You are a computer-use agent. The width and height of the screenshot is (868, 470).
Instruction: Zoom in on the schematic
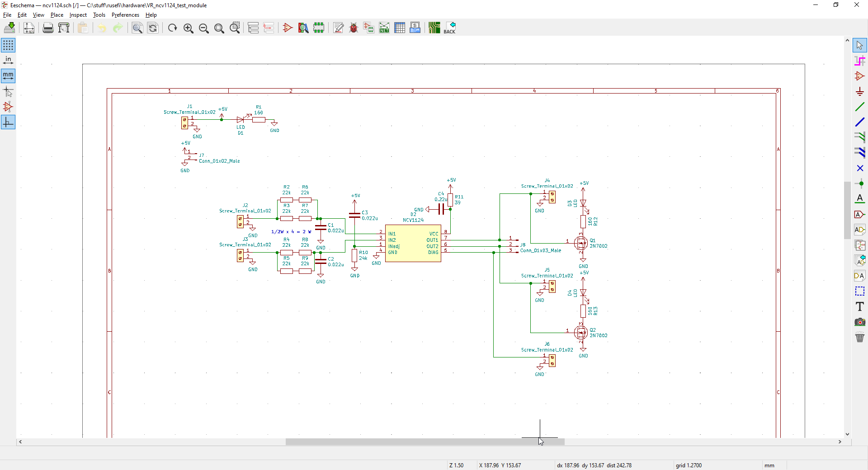189,28
